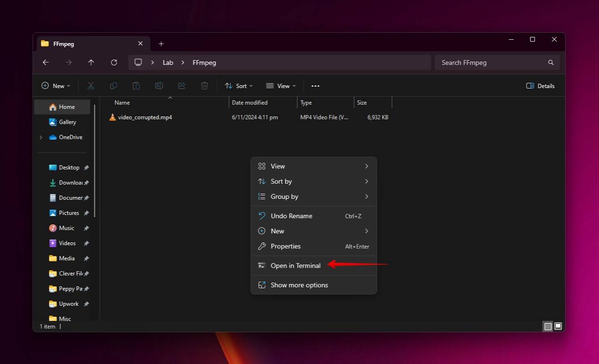Go forward with the Forward arrow
599x364 pixels.
[68, 62]
